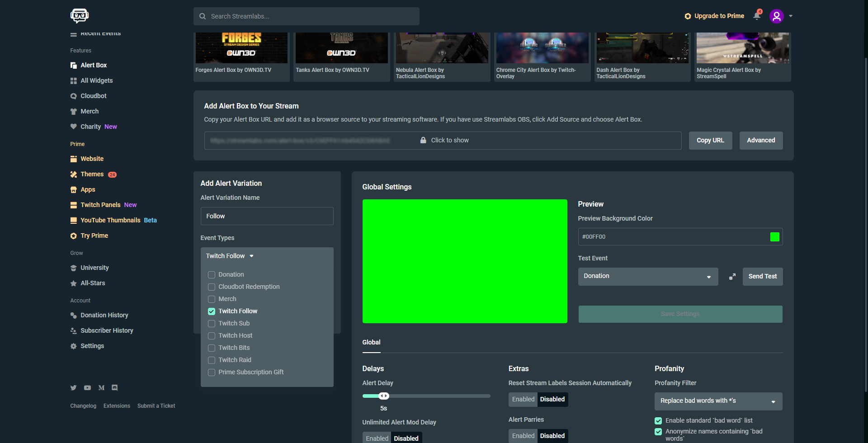868x443 pixels.
Task: Click the Subscriber History icon
Action: pyautogui.click(x=74, y=331)
